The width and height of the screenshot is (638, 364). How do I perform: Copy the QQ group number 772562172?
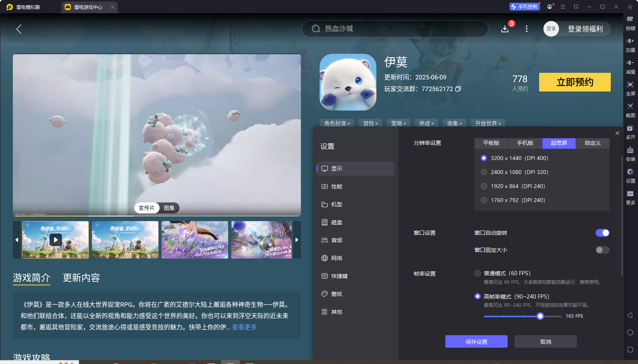click(x=458, y=89)
